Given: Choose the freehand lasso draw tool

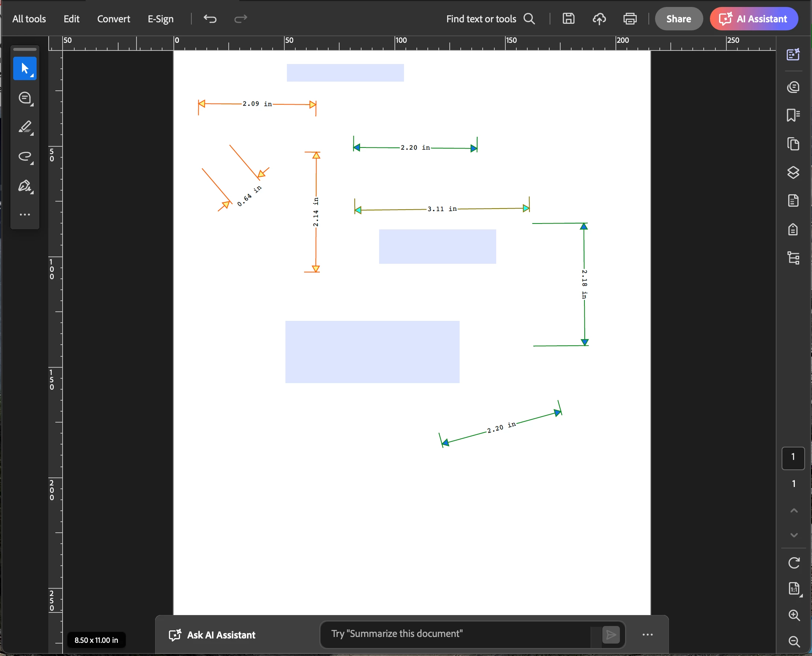Looking at the screenshot, I should [x=25, y=156].
